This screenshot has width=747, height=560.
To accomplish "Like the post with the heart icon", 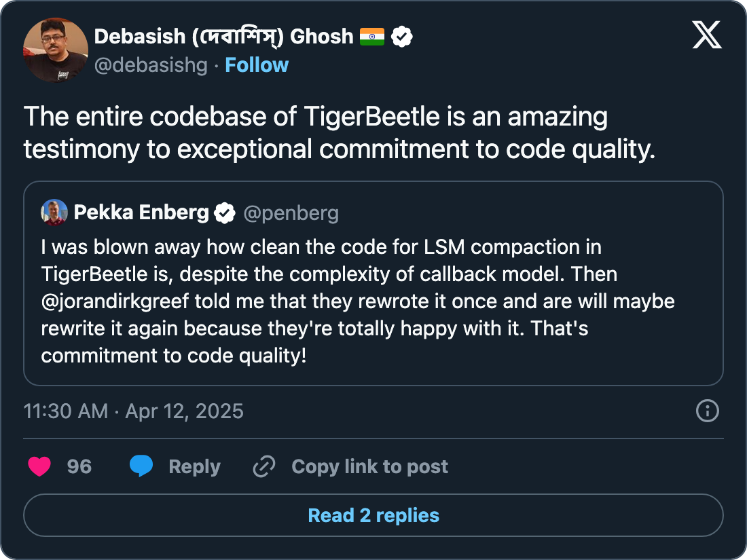I will point(40,466).
